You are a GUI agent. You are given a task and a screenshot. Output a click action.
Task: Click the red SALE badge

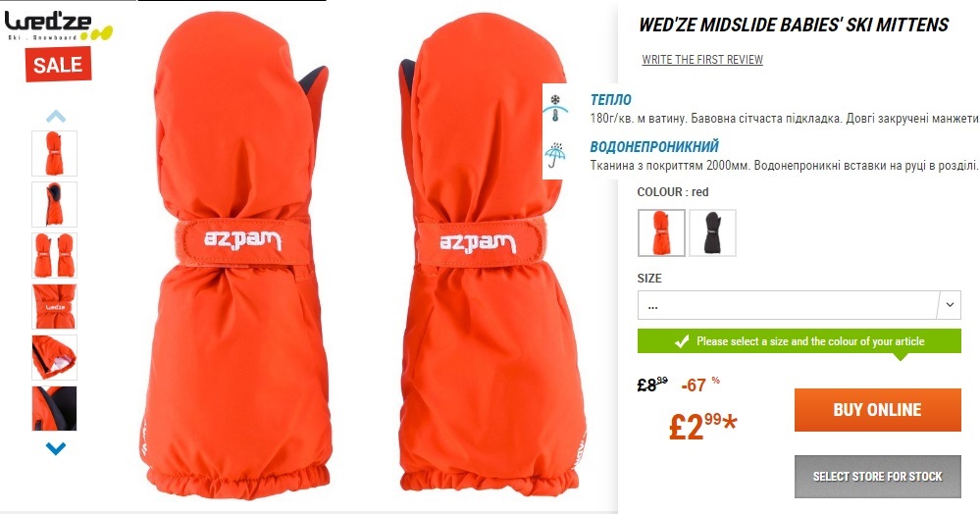pos(58,65)
